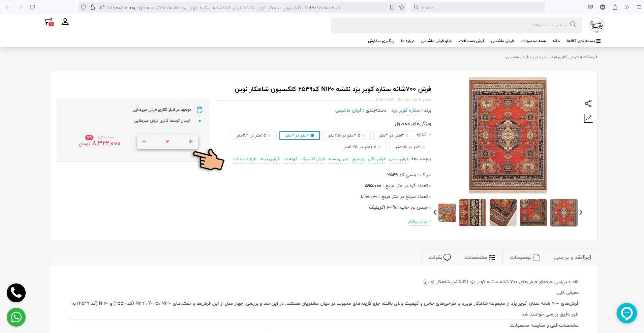644x333 pixels.
Task: Reload the page in browser
Action: click(x=32, y=7)
